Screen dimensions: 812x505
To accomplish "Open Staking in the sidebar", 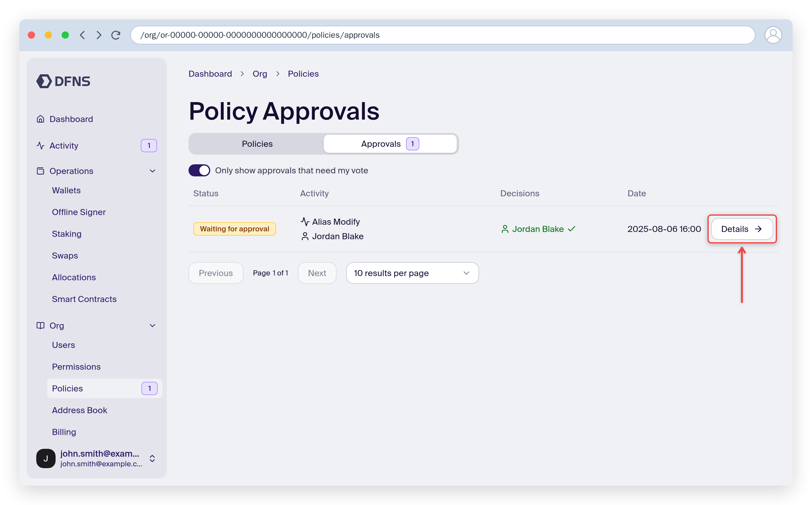I will click(67, 234).
